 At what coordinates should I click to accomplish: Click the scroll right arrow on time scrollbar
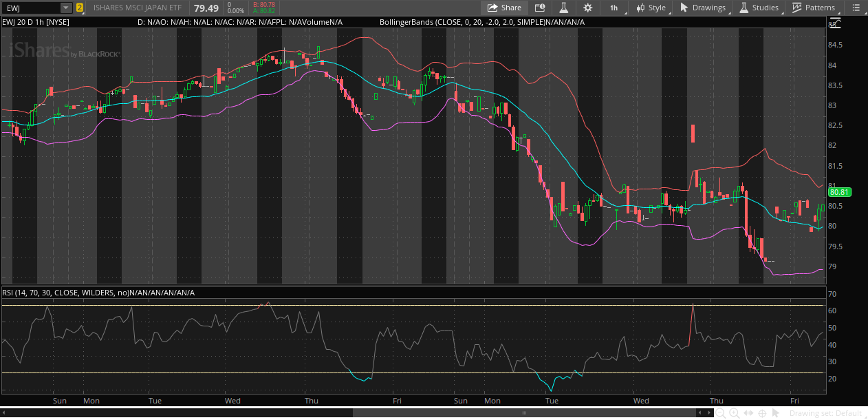point(709,413)
